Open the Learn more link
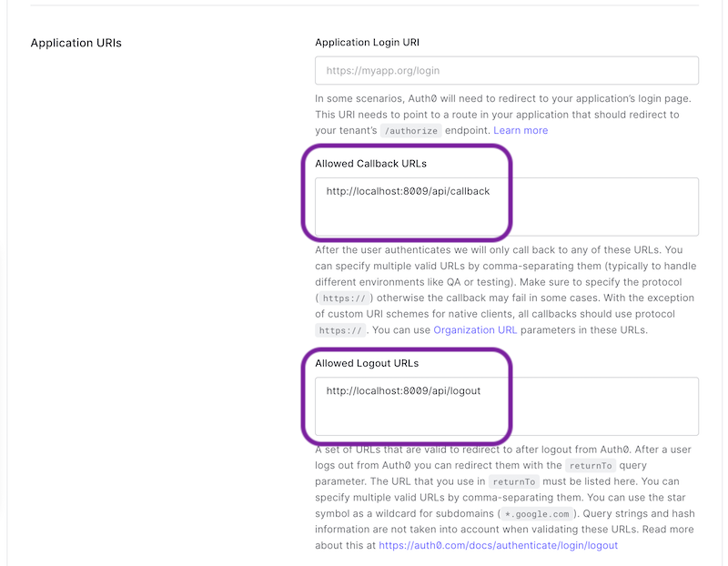Viewport: 728px width, 566px height. tap(521, 130)
